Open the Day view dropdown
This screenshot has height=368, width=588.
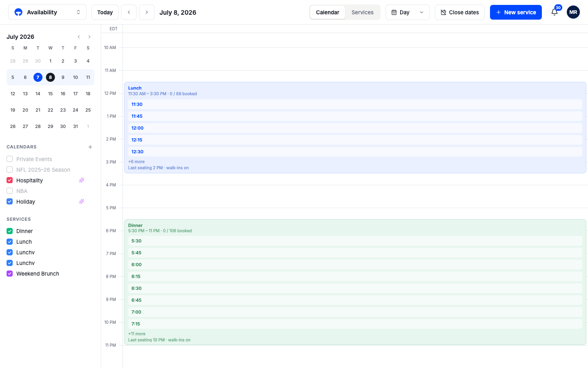(x=408, y=12)
